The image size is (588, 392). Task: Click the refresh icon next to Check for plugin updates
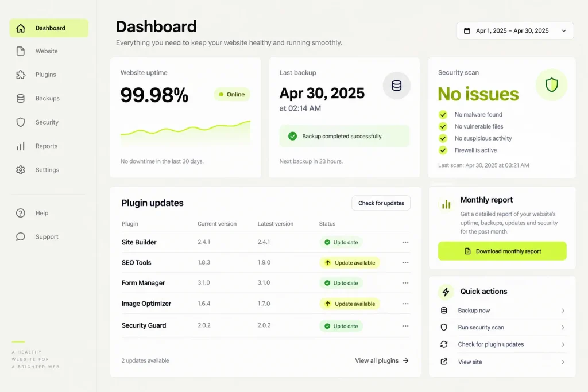point(444,344)
